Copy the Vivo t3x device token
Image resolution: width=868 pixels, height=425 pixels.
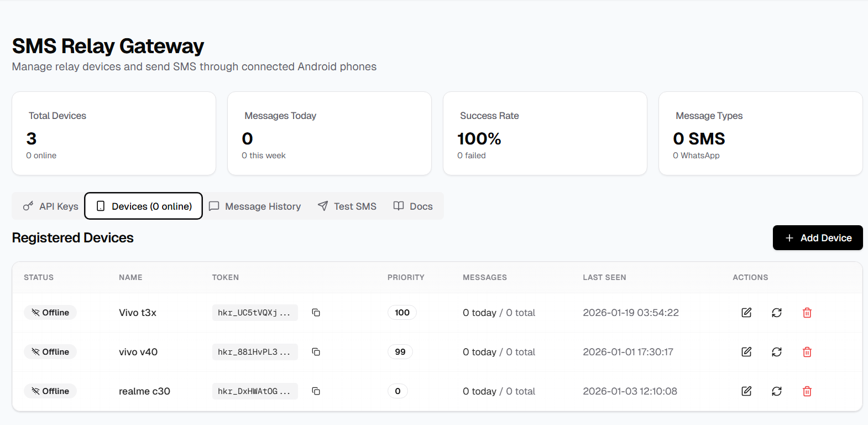point(316,313)
